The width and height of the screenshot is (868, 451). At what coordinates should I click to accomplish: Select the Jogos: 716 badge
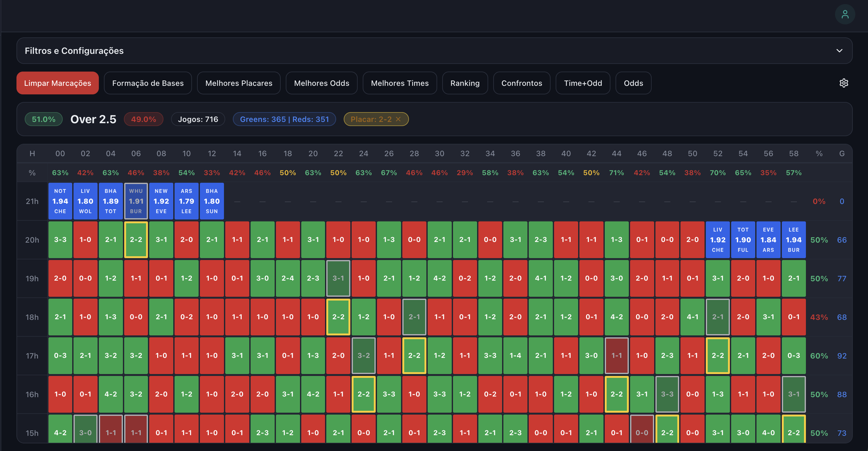[198, 119]
